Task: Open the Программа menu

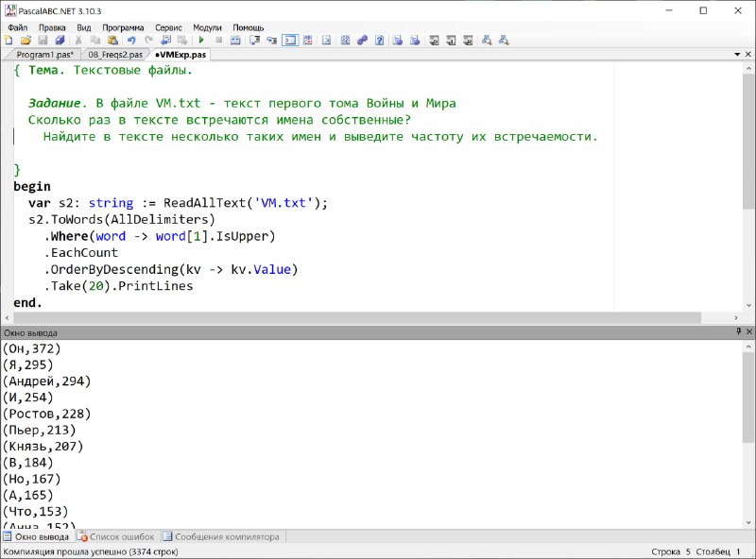Action: pos(123,27)
